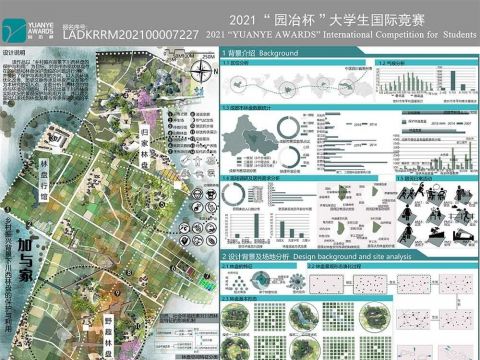
Task: Click the vertical label '归家林盘' on the map
Action: 144,148
